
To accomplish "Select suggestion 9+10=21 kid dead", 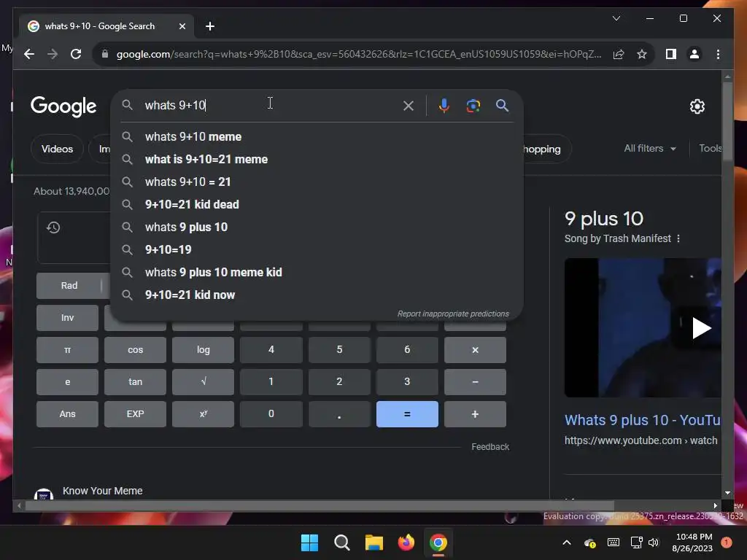I will click(x=317, y=204).
